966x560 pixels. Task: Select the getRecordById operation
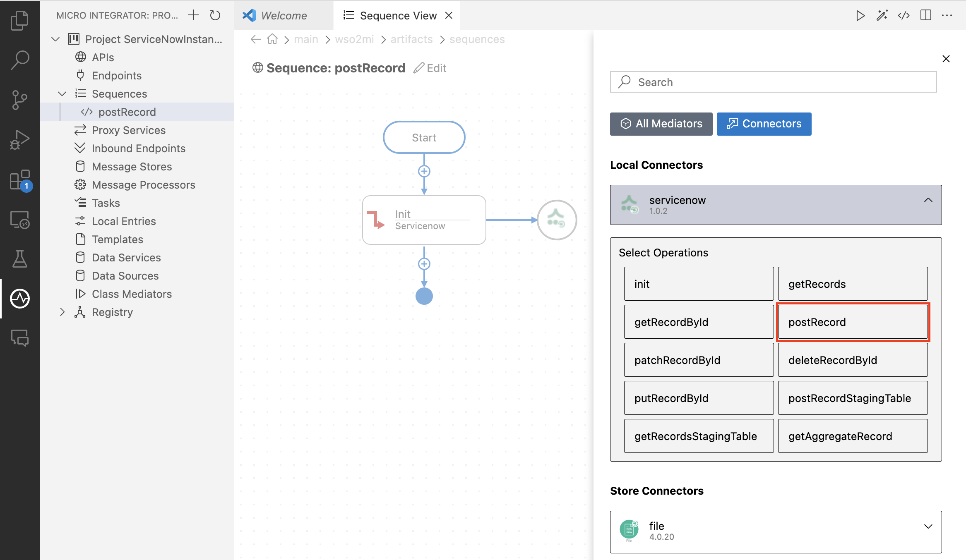point(699,322)
